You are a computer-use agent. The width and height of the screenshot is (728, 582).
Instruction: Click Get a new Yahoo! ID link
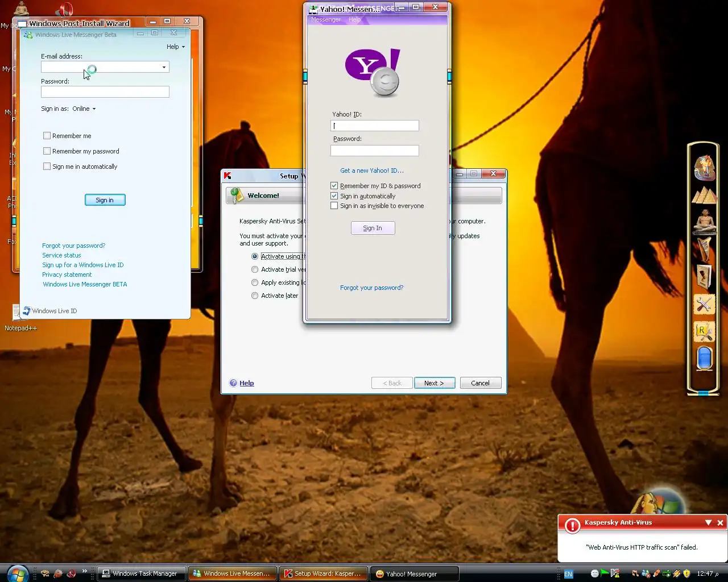point(372,171)
